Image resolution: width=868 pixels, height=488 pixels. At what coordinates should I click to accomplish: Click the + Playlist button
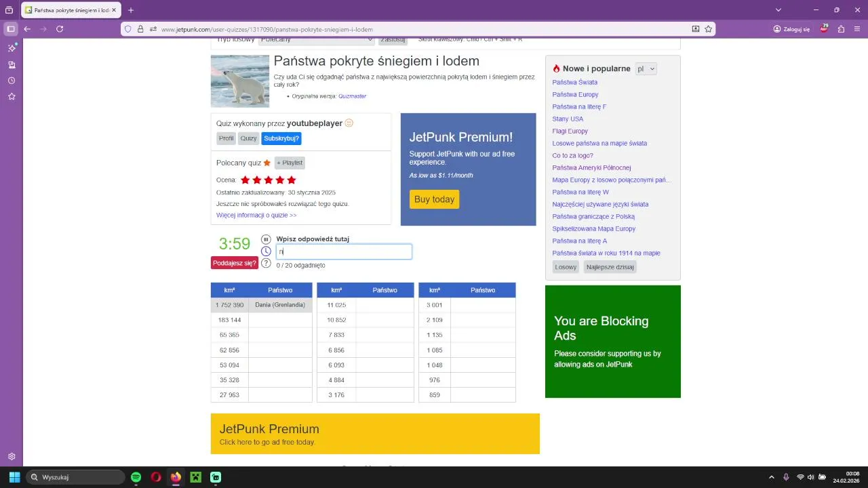coord(290,163)
